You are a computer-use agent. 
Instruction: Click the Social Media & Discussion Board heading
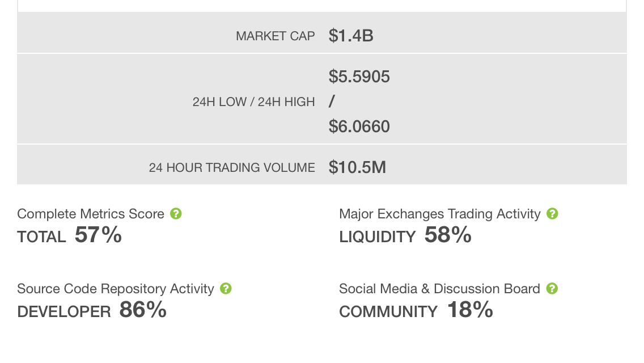tap(439, 289)
